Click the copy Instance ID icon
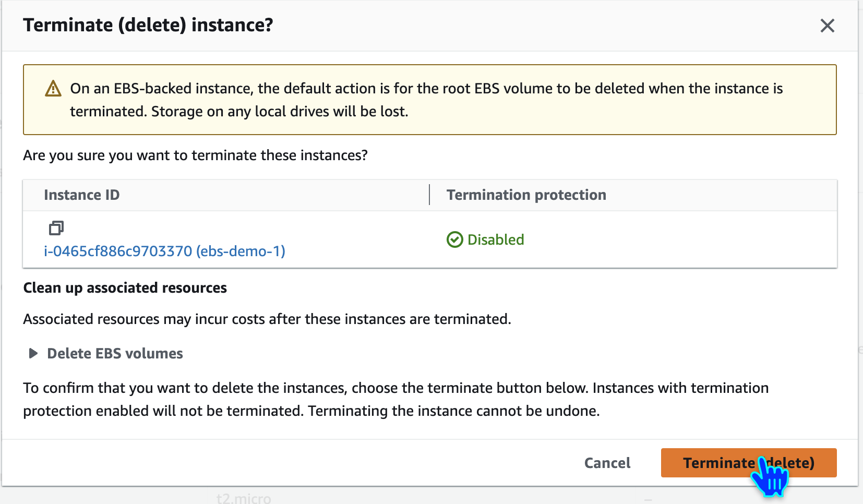Image resolution: width=863 pixels, height=504 pixels. (x=56, y=228)
